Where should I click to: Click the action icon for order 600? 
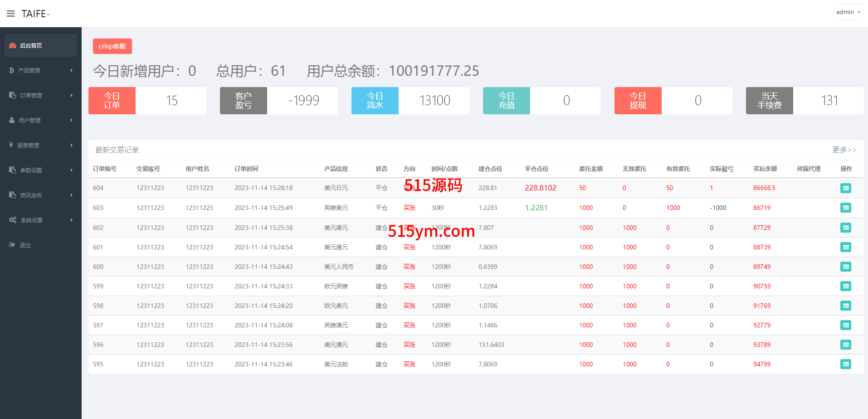click(x=845, y=267)
